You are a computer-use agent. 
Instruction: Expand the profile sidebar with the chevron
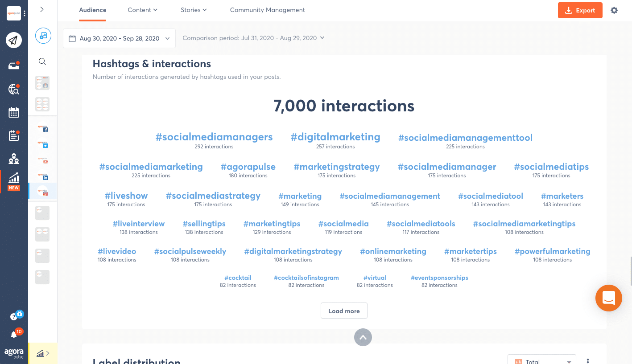(42, 9)
